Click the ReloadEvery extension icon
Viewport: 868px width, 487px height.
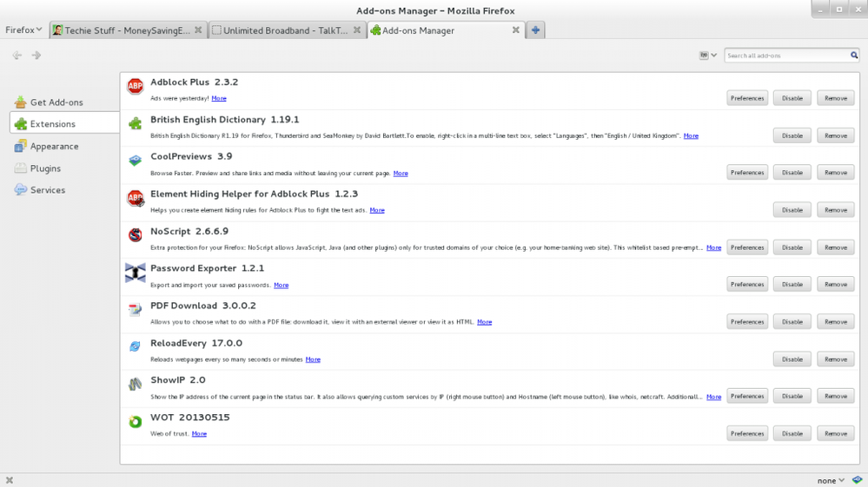(135, 346)
